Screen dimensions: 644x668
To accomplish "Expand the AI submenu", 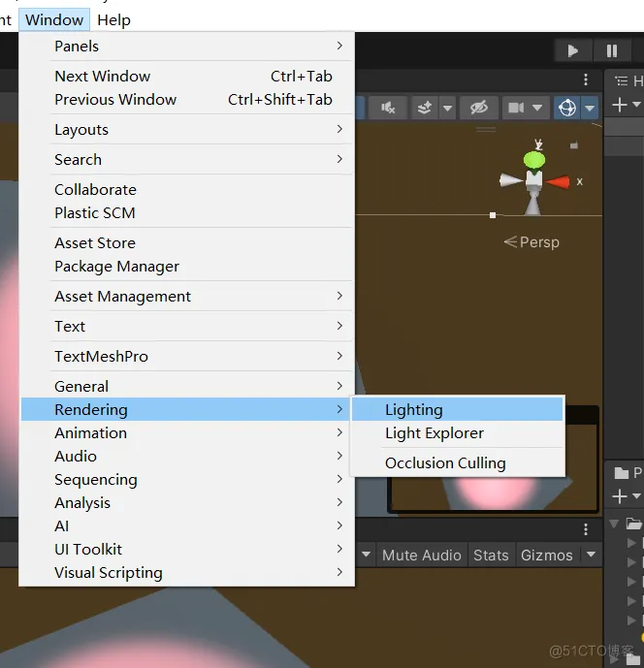I will point(187,526).
